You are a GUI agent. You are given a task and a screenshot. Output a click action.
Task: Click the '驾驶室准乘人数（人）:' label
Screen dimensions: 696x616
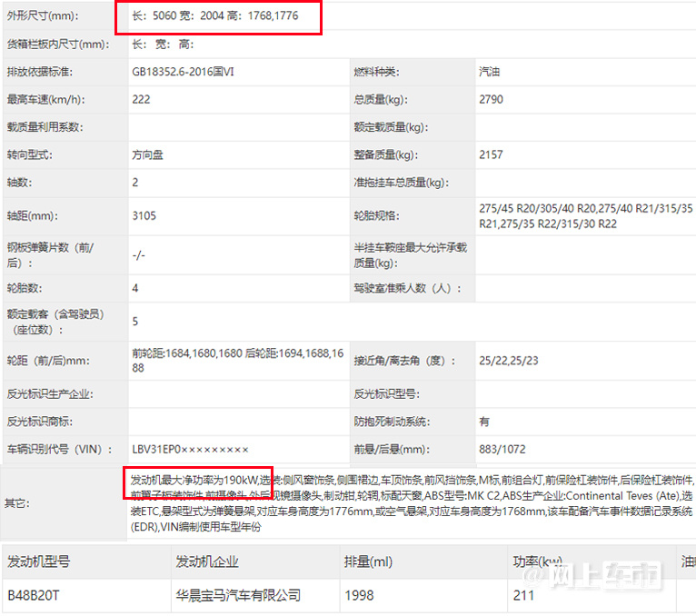[x=407, y=289]
